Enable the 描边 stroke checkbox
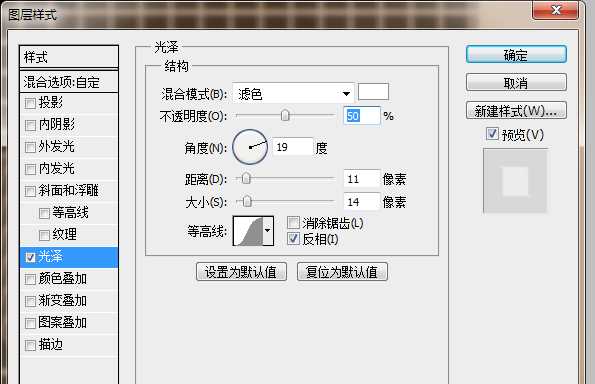Screen dimensions: 595x384 click(x=30, y=345)
